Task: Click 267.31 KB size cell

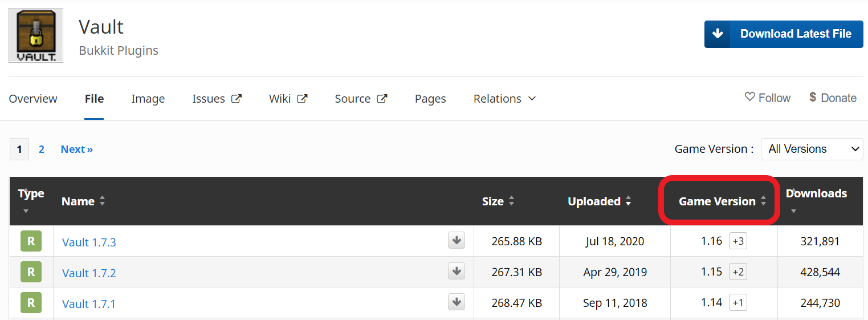Action: 516,272
